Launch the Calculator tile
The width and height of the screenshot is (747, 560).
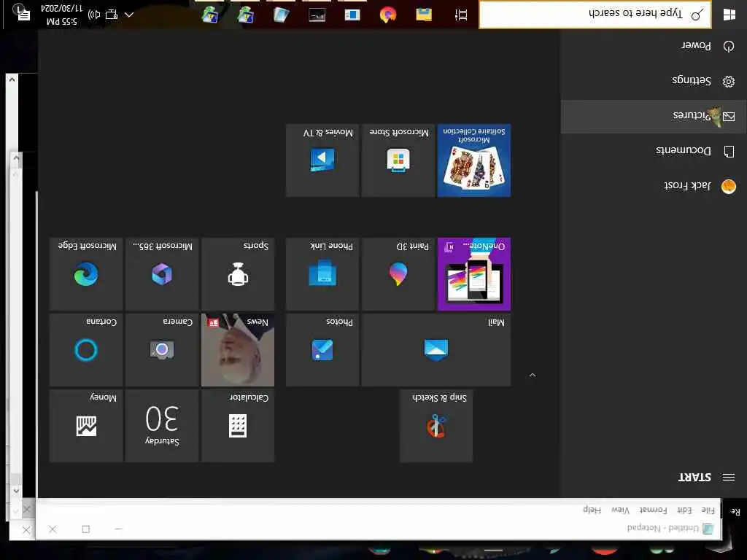point(238,425)
